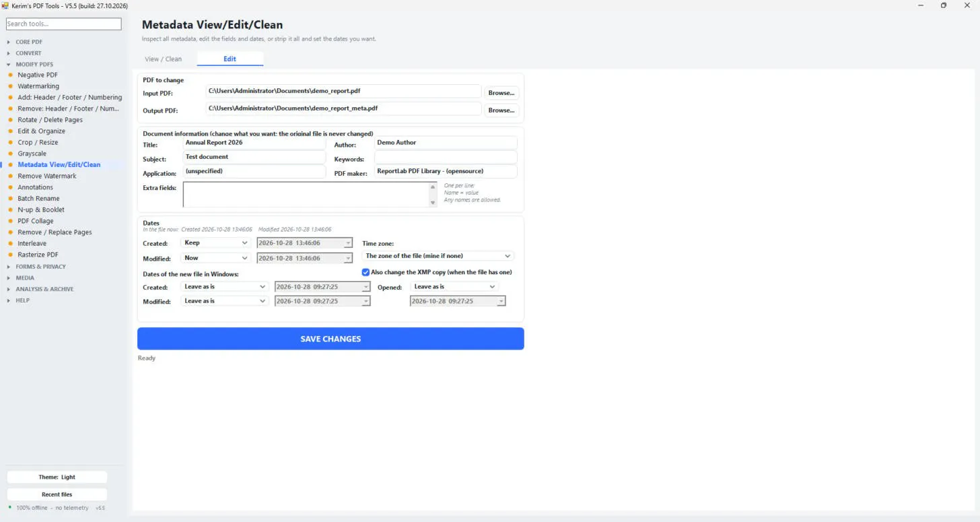Image resolution: width=980 pixels, height=522 pixels.
Task: Switch to the Edit tab
Action: click(230, 59)
